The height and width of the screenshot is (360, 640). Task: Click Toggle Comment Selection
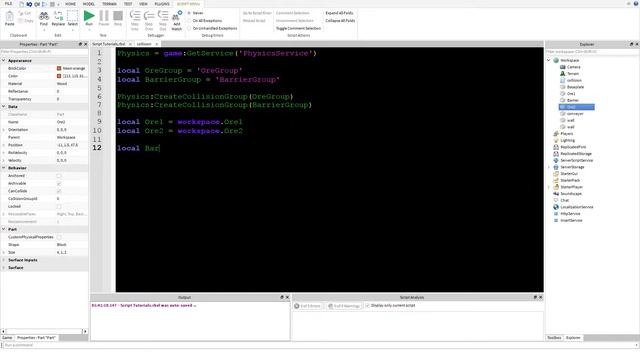(298, 29)
